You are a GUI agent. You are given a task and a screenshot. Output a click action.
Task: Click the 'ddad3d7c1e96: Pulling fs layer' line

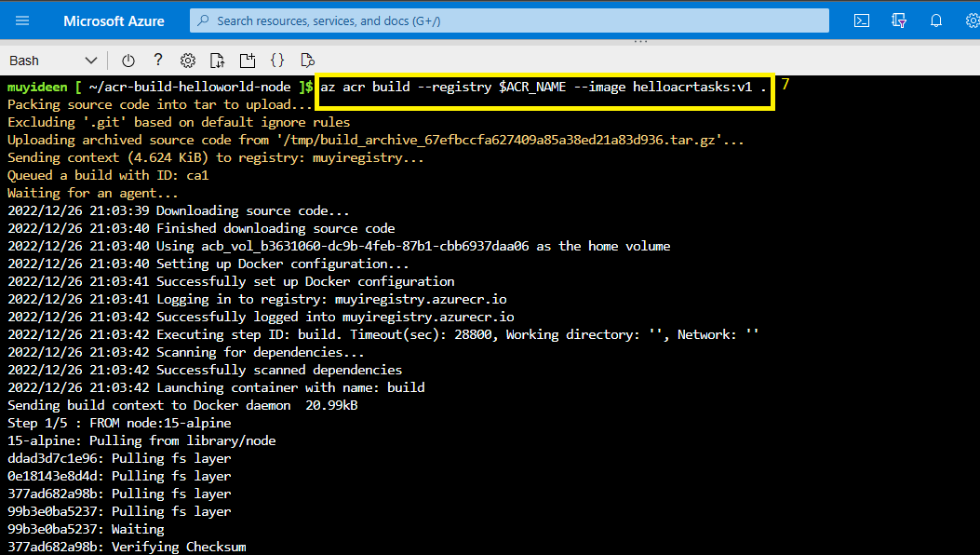119,458
